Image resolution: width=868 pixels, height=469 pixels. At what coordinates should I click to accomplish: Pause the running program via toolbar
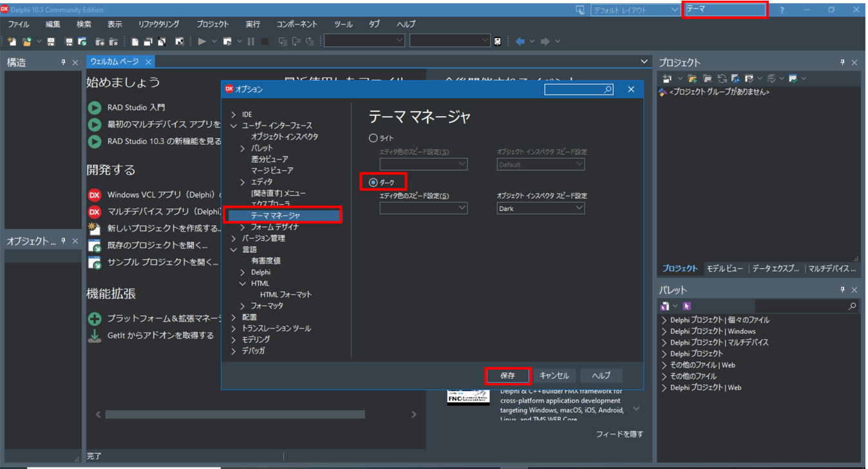tap(250, 41)
